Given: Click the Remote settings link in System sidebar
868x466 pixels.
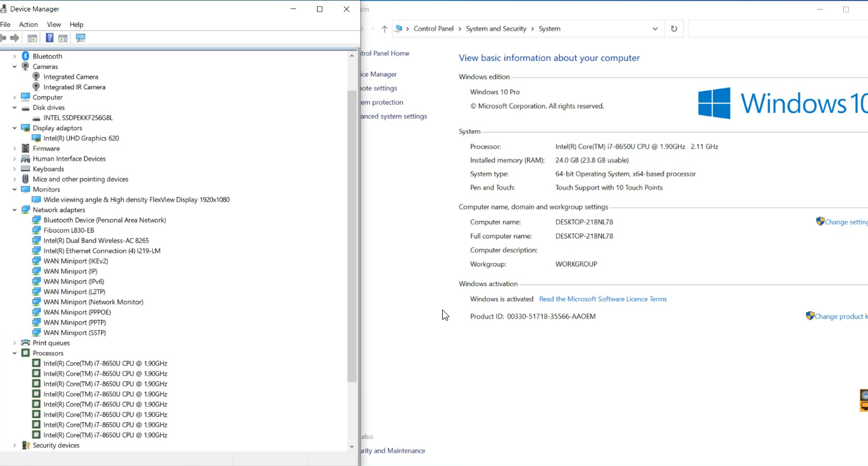Looking at the screenshot, I should tap(379, 88).
